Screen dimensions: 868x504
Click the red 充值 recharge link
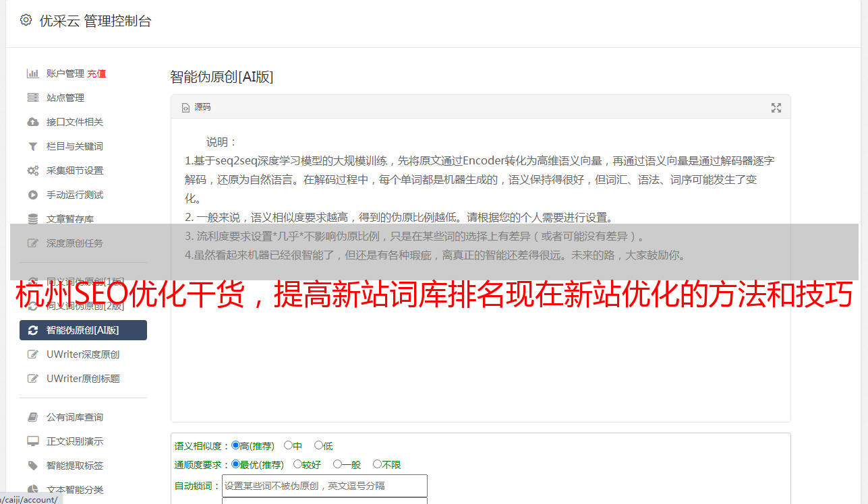(x=96, y=73)
